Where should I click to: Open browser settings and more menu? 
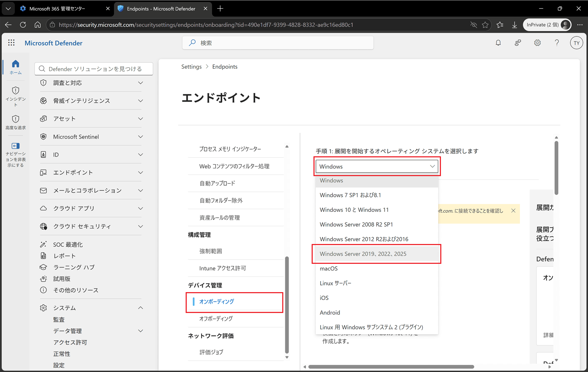(x=580, y=25)
